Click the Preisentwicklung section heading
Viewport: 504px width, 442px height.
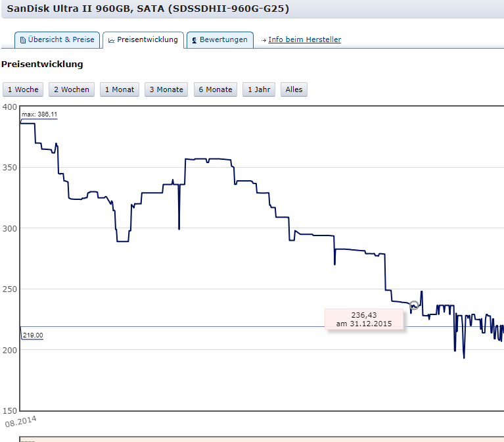tap(42, 64)
